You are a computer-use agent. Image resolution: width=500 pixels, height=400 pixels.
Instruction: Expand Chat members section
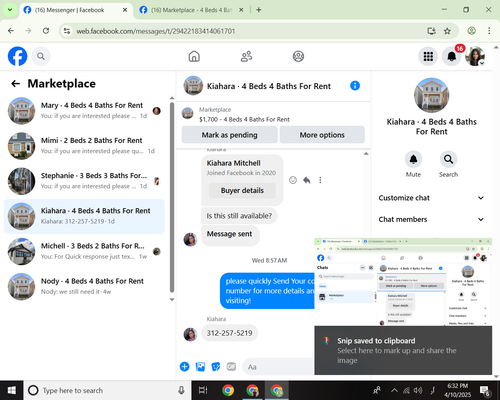(x=431, y=219)
